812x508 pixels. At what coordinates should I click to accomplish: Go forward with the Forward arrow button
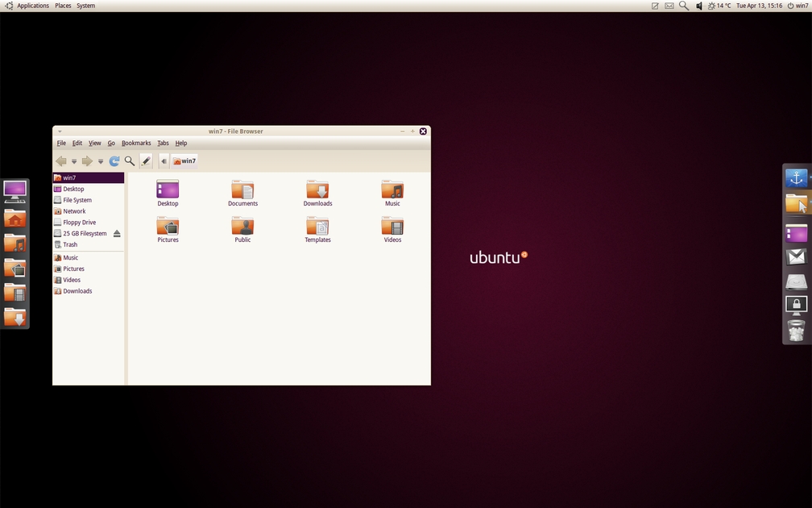tap(87, 161)
